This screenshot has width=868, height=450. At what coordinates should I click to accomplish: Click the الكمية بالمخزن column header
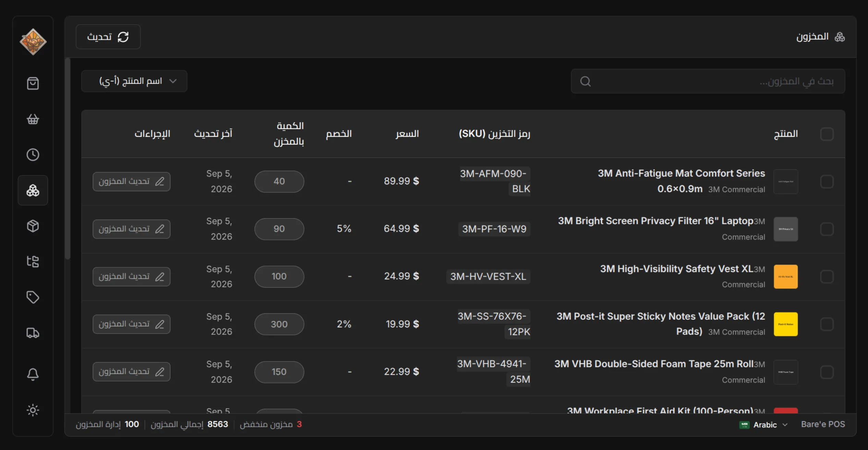(x=289, y=134)
